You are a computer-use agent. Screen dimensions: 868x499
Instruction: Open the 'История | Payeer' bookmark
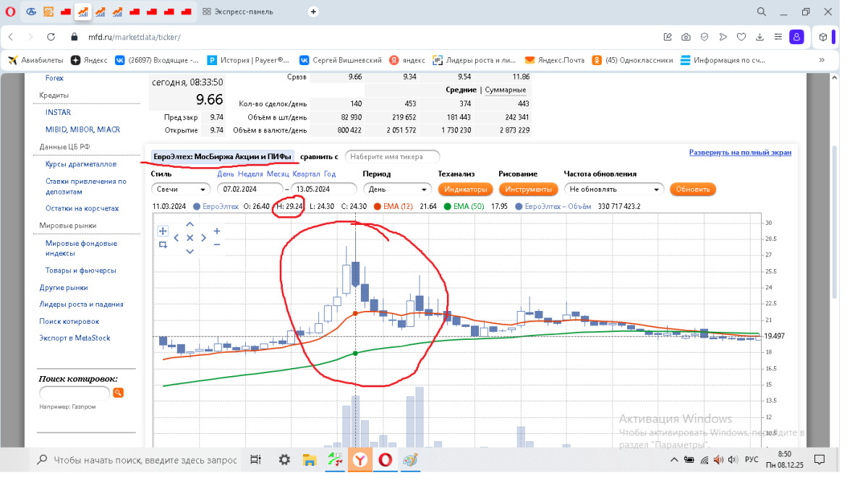(x=248, y=61)
